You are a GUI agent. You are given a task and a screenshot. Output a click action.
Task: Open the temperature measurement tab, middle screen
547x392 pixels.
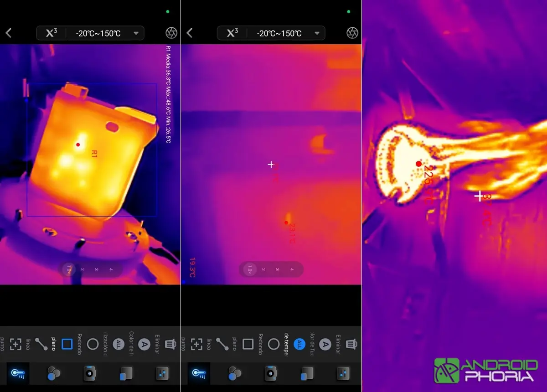pos(199,374)
